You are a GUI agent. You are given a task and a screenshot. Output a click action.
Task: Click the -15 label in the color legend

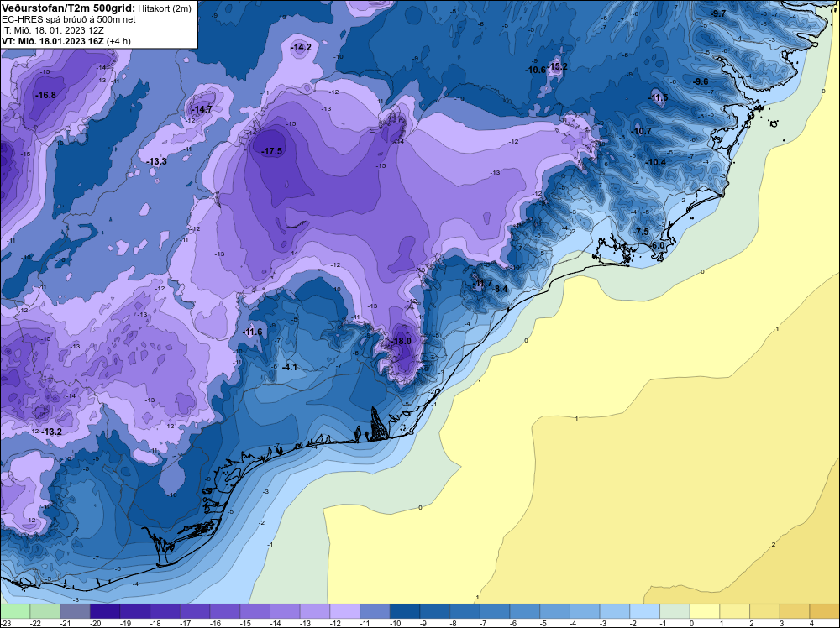pyautogui.click(x=245, y=623)
